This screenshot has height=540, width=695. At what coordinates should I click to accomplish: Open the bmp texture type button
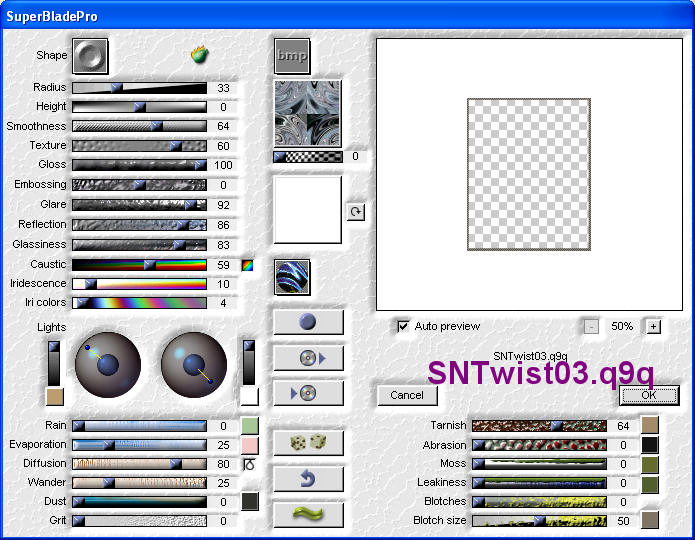click(292, 56)
